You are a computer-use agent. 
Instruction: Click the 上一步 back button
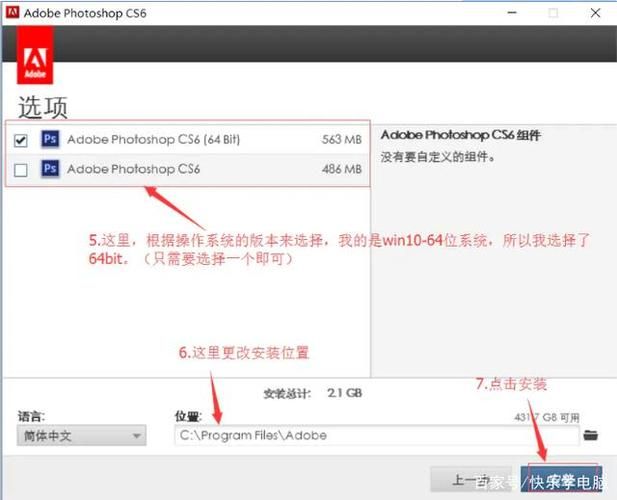coord(471,479)
